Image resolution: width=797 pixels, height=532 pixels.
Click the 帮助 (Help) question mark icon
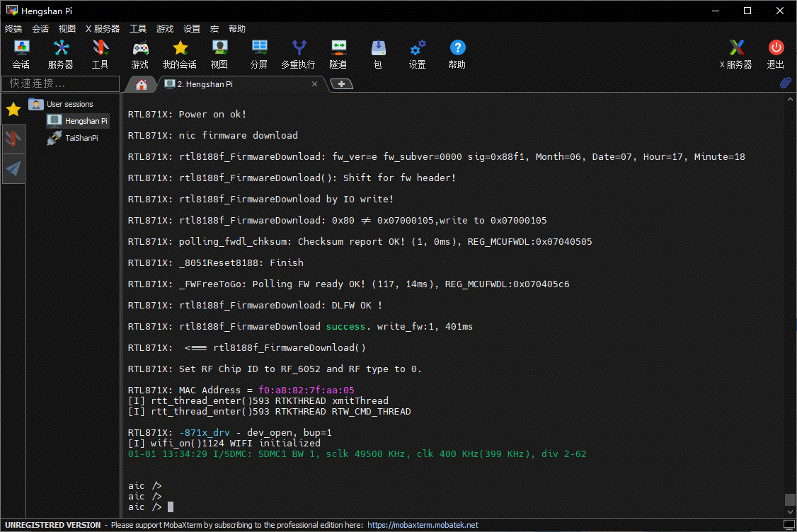click(457, 54)
